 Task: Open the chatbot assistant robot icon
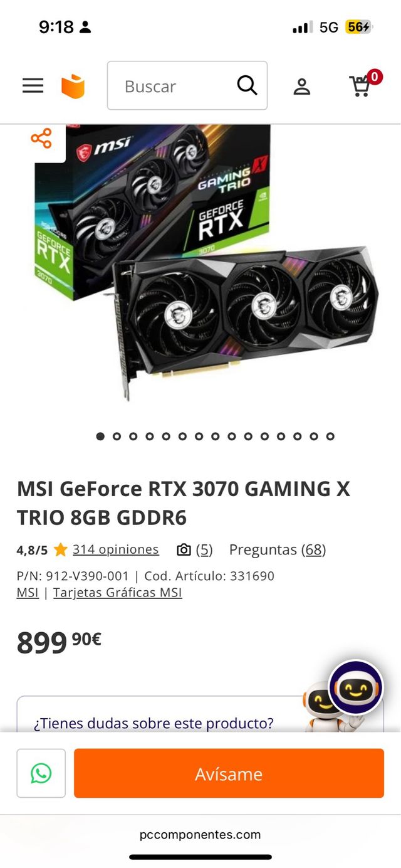356,687
